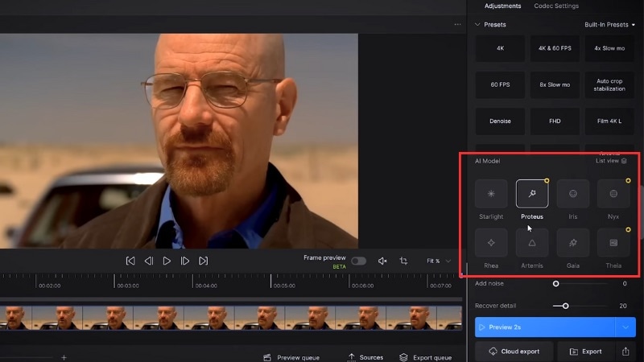Viewport: 644px width, 362px height.
Task: Apply the Film 4K L preset
Action: pos(609,121)
